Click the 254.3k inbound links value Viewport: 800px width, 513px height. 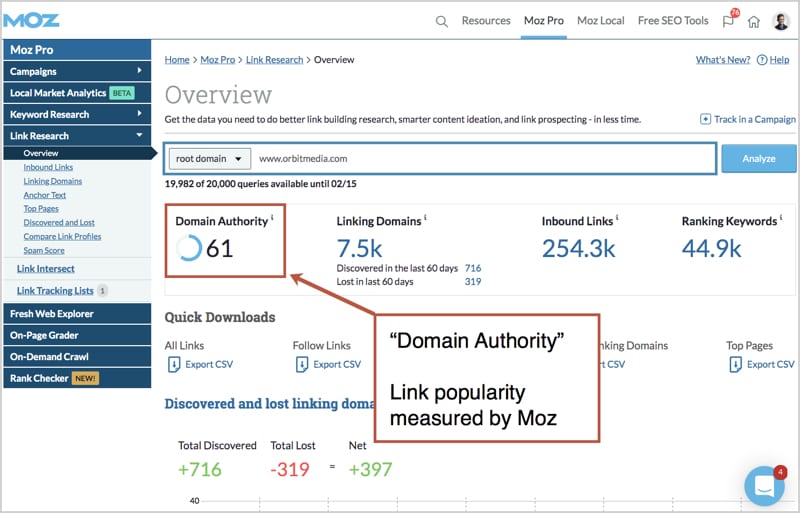[x=579, y=249]
